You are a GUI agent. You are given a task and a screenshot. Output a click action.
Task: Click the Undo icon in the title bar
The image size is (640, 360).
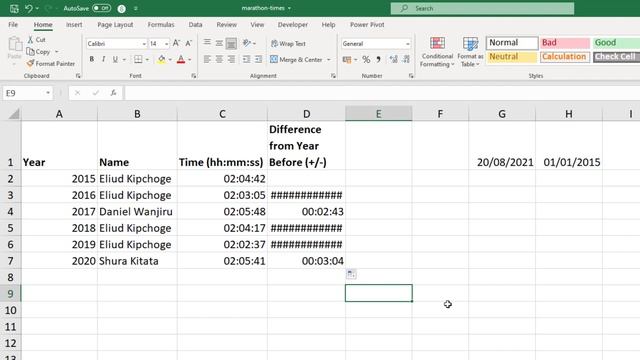(x=29, y=8)
